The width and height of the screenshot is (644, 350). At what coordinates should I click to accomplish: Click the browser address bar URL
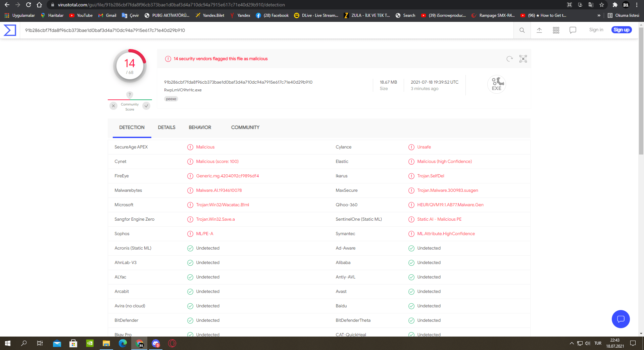pyautogui.click(x=171, y=5)
